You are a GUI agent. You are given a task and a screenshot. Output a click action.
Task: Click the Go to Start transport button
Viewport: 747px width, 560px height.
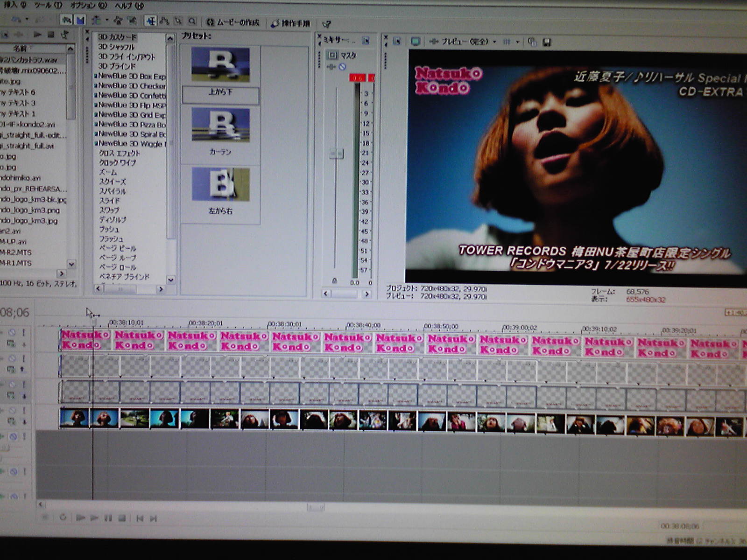(x=139, y=518)
